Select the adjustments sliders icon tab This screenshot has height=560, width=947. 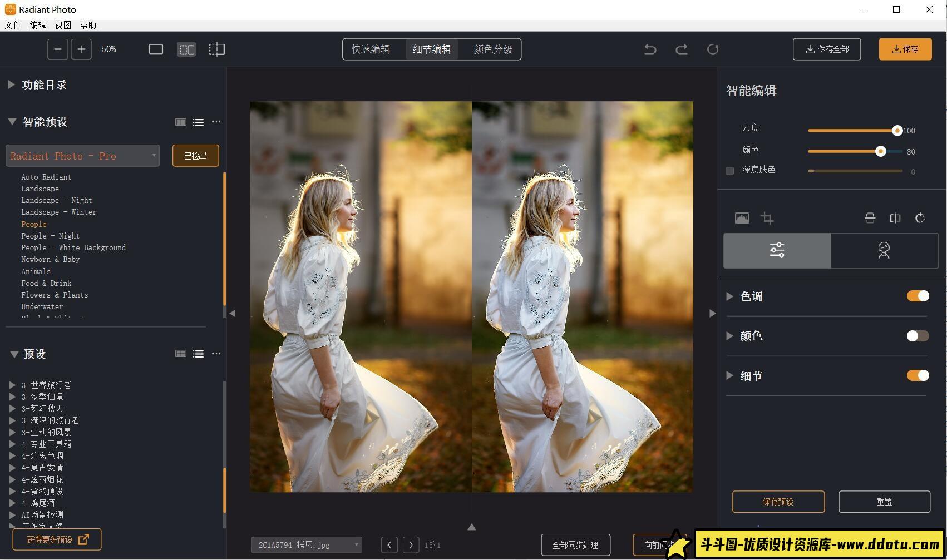pyautogui.click(x=777, y=250)
